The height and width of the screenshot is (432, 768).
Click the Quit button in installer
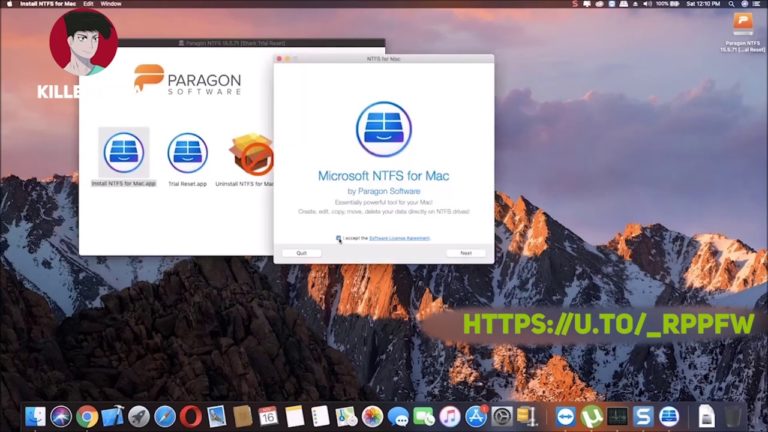pyautogui.click(x=302, y=253)
